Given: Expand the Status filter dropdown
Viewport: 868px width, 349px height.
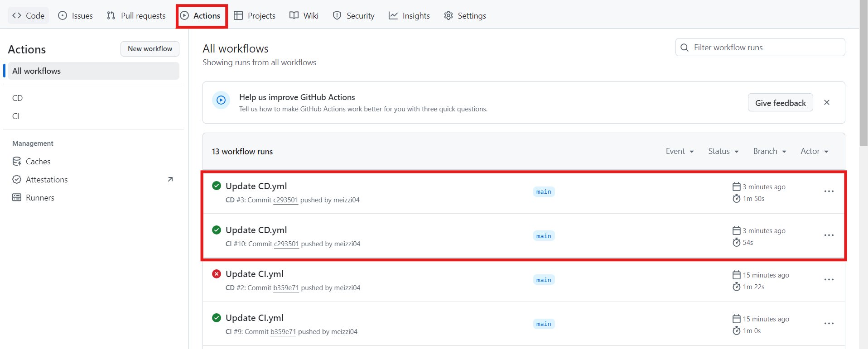Looking at the screenshot, I should click(723, 151).
